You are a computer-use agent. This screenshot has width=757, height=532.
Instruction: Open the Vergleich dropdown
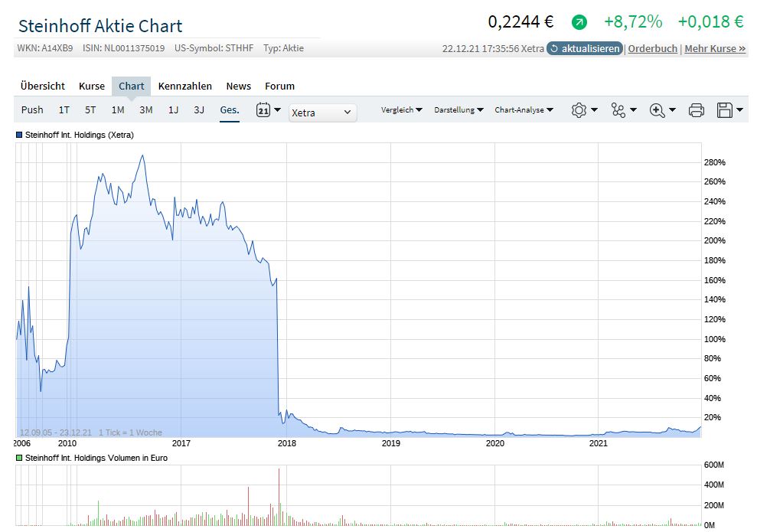402,110
